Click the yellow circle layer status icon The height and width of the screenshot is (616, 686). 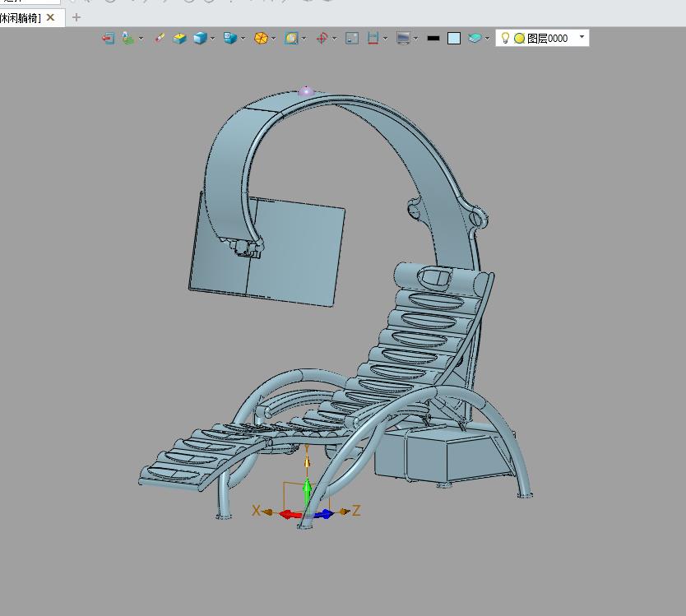coord(519,39)
